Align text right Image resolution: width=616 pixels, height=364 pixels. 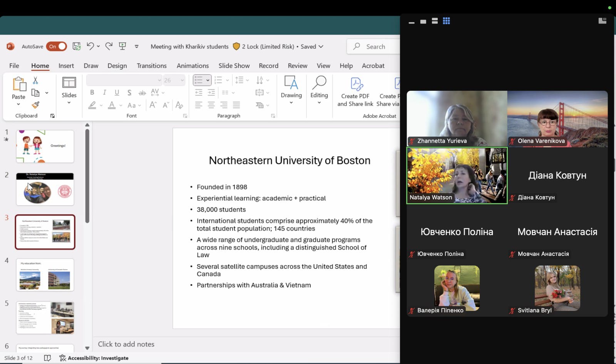pyautogui.click(x=224, y=105)
